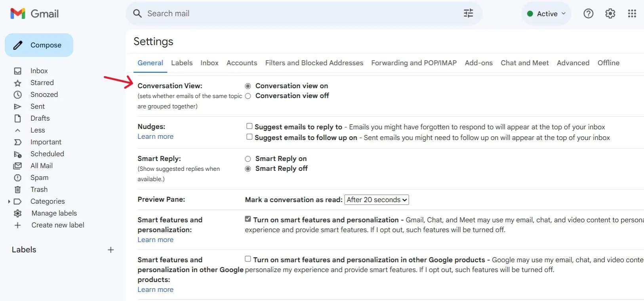
Task: Add a label with Labels plus icon
Action: click(111, 250)
